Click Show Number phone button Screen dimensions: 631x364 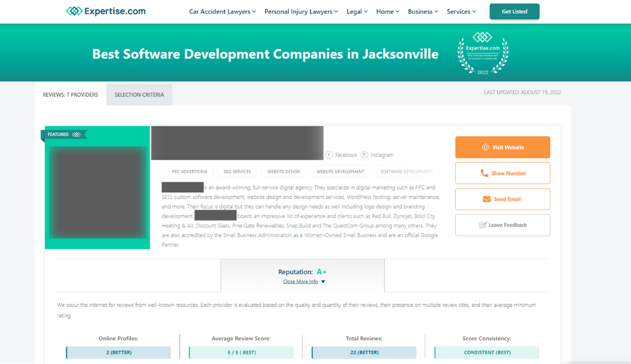click(x=502, y=173)
